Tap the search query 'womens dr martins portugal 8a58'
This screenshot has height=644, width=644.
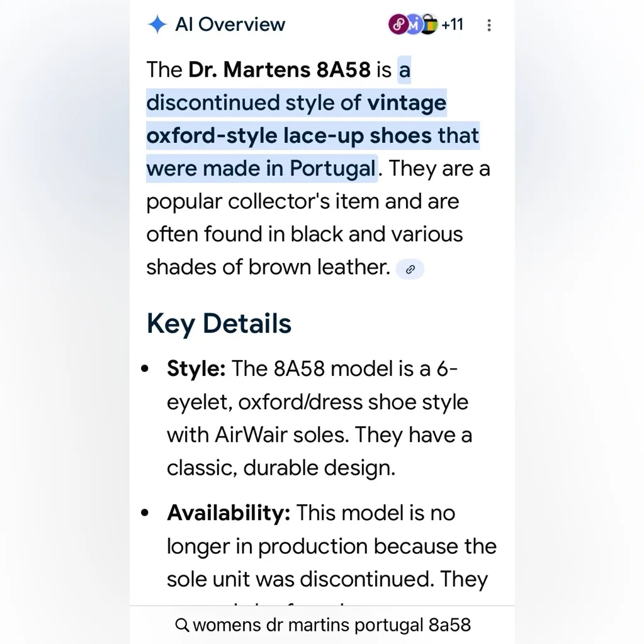pos(332,625)
